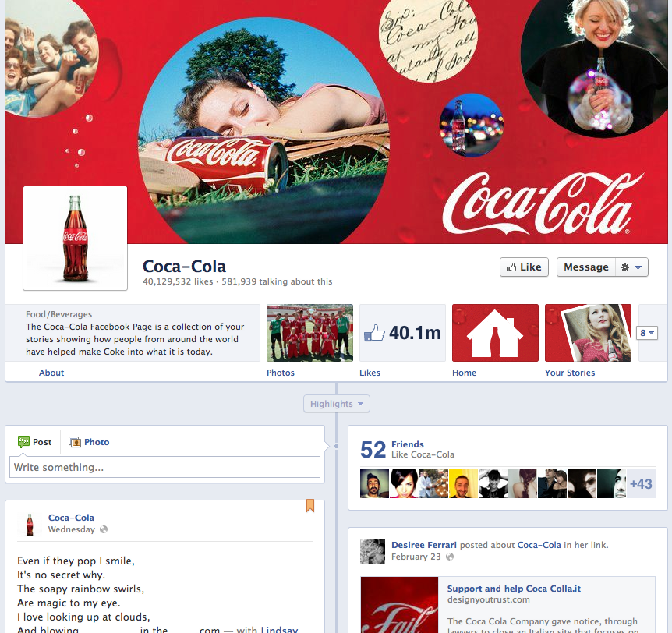Click the +43 more friends tile
The image size is (672, 633).
pos(641,483)
